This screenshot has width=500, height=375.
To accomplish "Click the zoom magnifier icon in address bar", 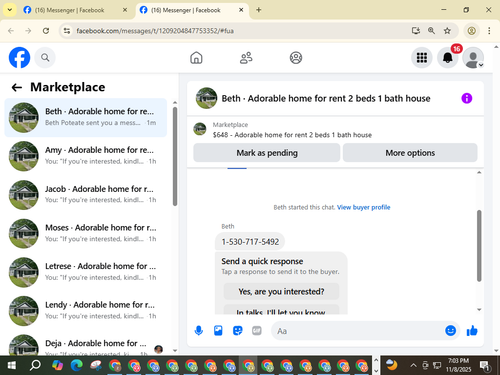I will (x=431, y=31).
